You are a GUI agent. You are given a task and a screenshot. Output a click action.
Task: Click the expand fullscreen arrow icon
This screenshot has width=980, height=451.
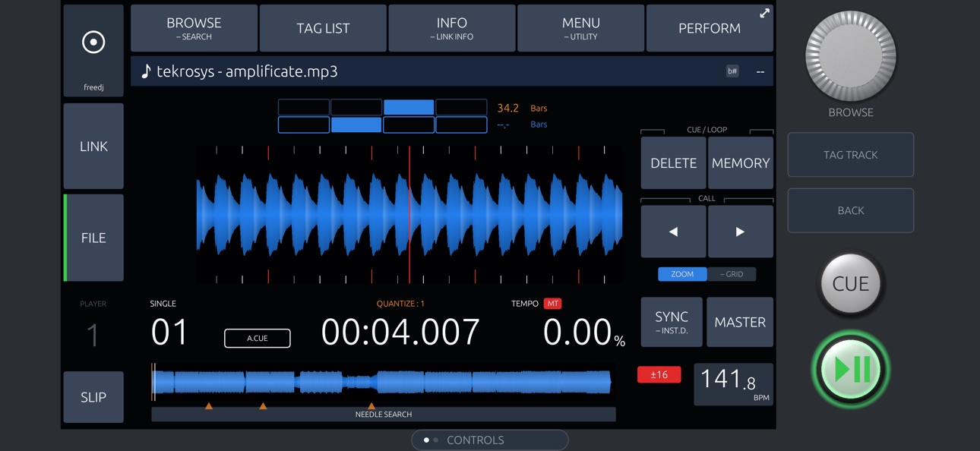[x=764, y=13]
